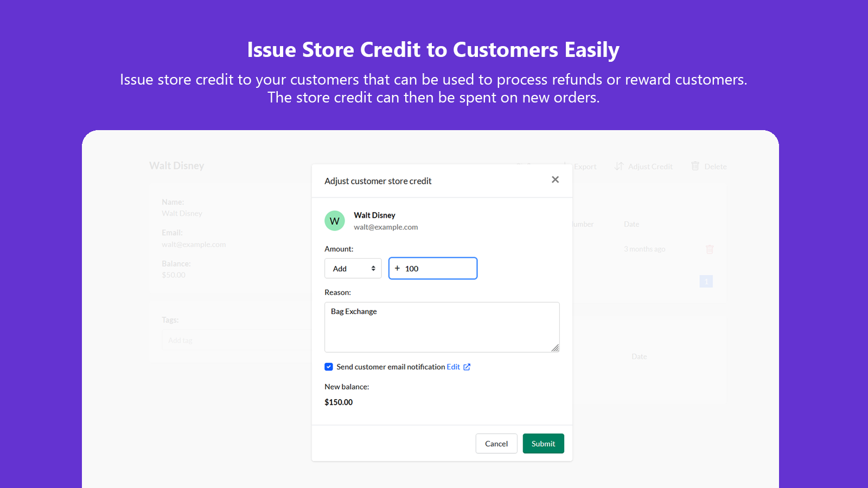Select page 1 in pagination
This screenshot has width=868, height=488.
coord(706,281)
